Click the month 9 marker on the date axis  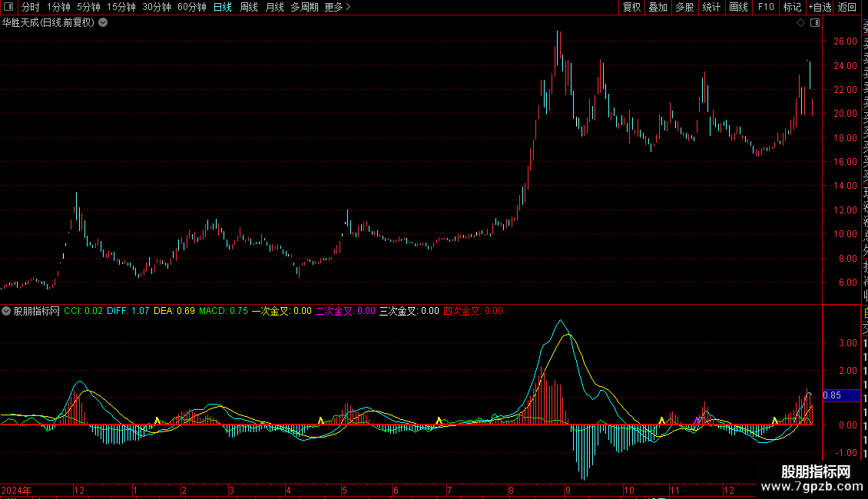tap(568, 490)
